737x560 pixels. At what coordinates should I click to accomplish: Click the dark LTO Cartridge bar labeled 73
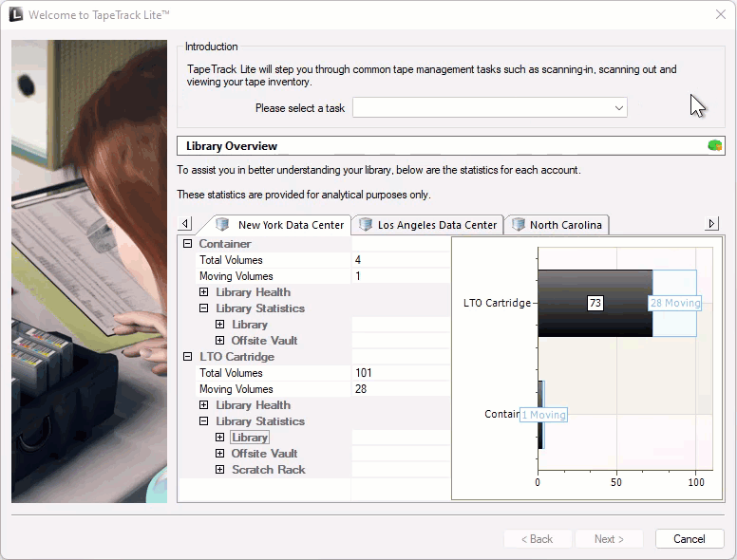pyautogui.click(x=595, y=303)
